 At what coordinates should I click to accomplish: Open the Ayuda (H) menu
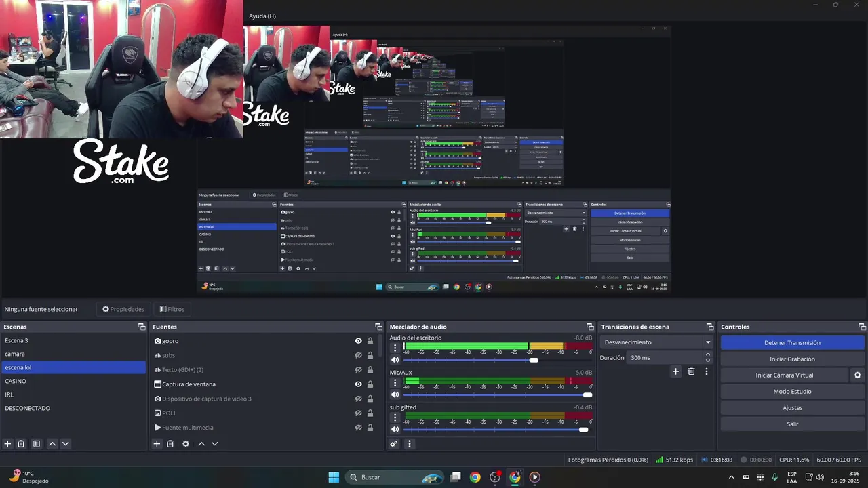coord(262,16)
